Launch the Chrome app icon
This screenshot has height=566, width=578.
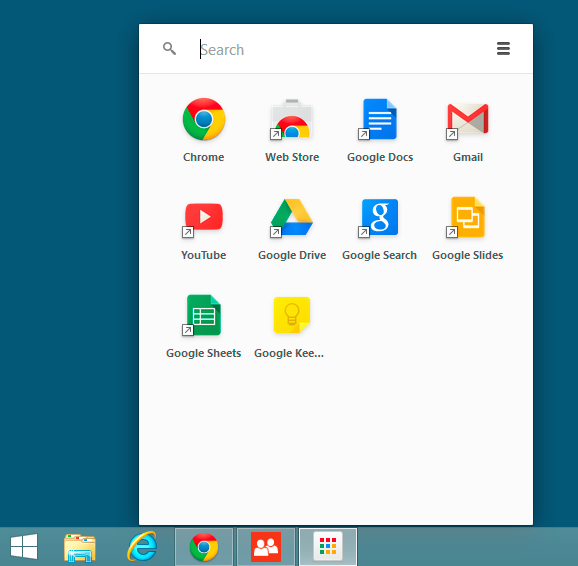[204, 119]
